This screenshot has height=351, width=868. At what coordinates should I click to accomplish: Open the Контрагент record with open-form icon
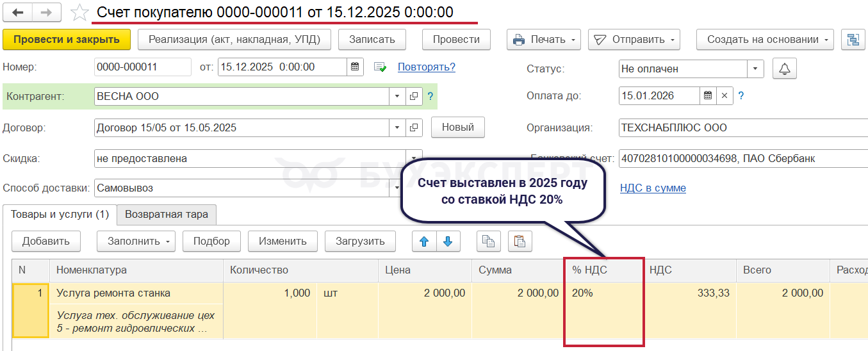tap(414, 97)
